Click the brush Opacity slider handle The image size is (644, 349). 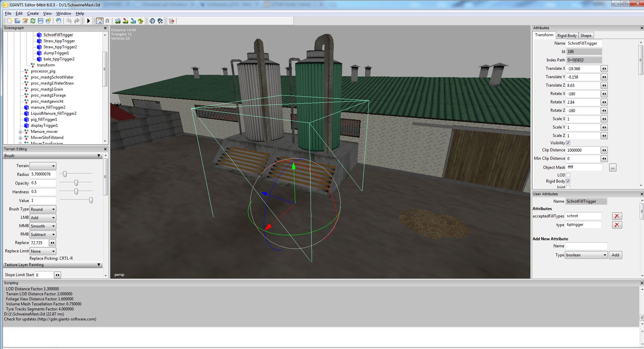coord(76,183)
